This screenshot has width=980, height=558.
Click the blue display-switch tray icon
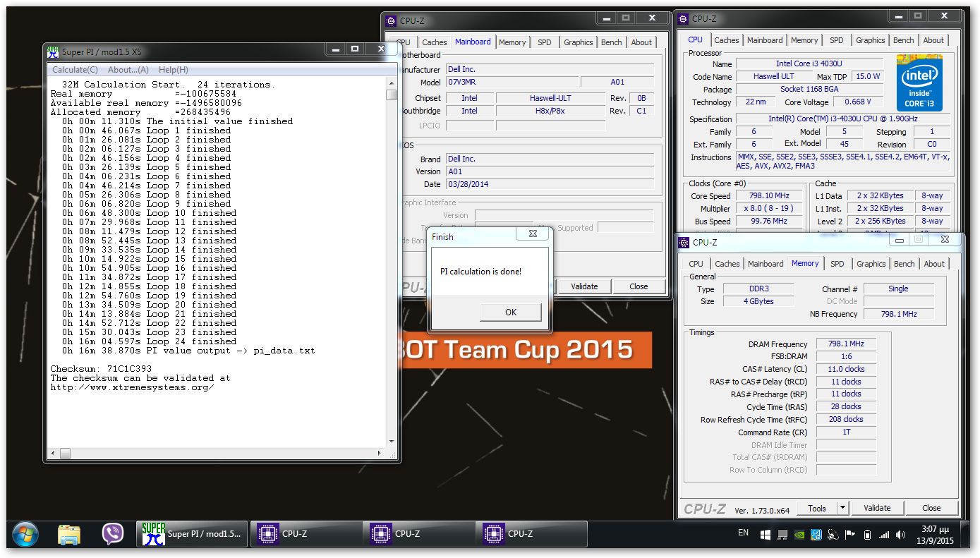click(x=816, y=534)
